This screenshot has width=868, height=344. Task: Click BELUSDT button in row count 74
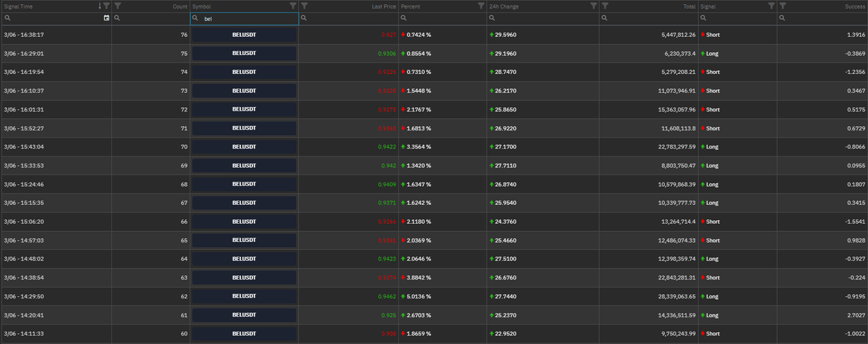click(x=244, y=72)
